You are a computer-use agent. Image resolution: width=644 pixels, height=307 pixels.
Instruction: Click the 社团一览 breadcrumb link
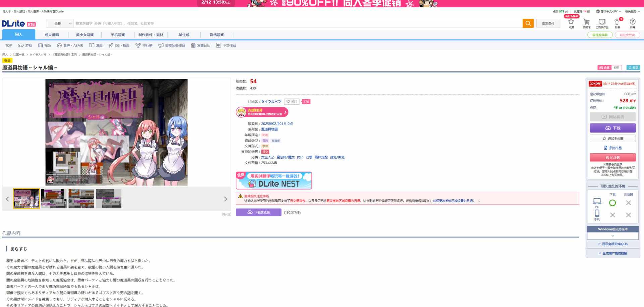click(x=19, y=55)
